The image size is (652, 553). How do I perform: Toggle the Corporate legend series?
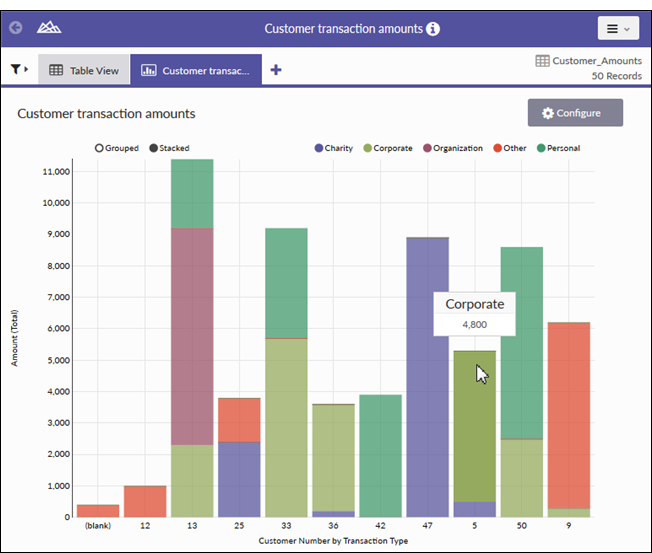tap(388, 148)
